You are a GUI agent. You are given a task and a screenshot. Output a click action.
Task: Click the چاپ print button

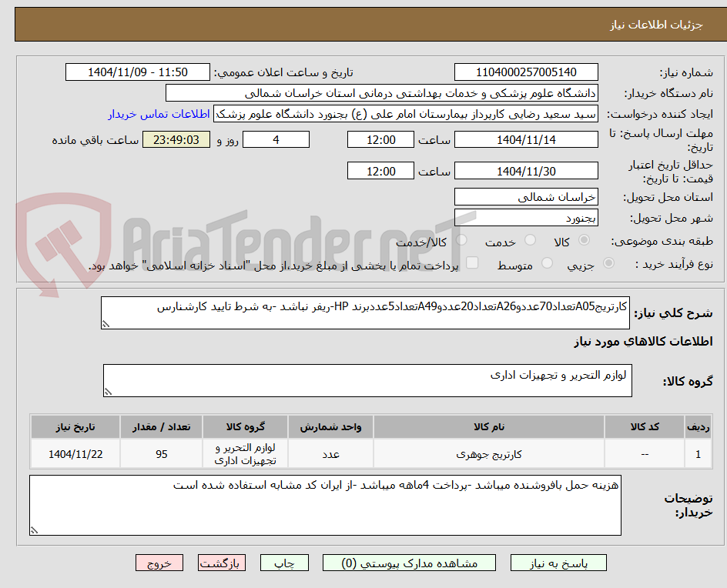(x=284, y=563)
